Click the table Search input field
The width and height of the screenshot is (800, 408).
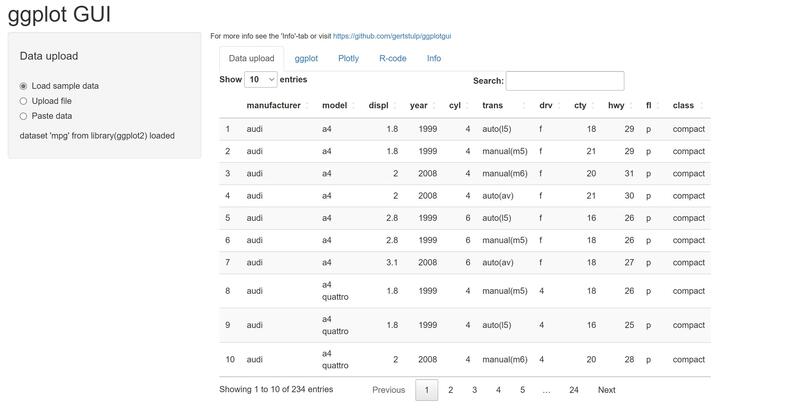click(x=565, y=81)
